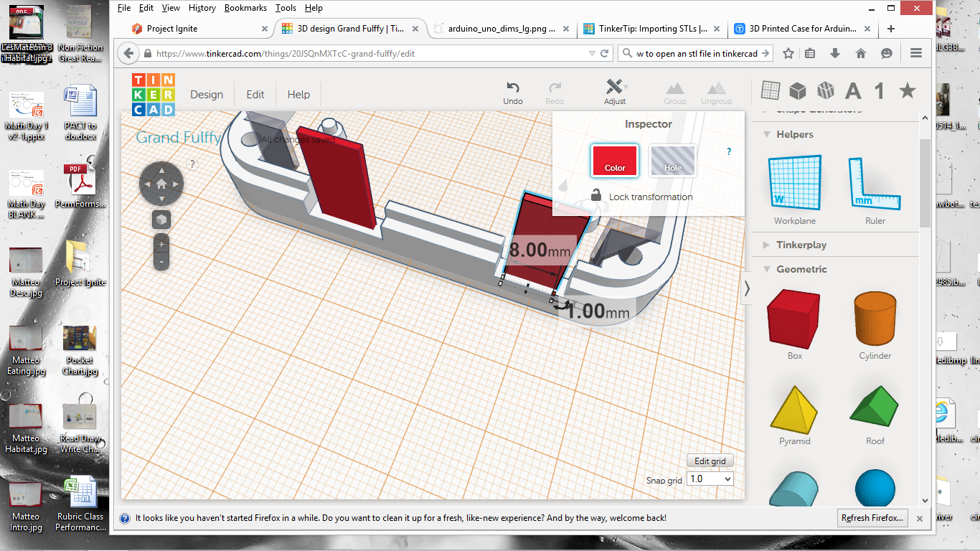
Task: Open the Tinkercad Help menu
Action: tap(298, 94)
